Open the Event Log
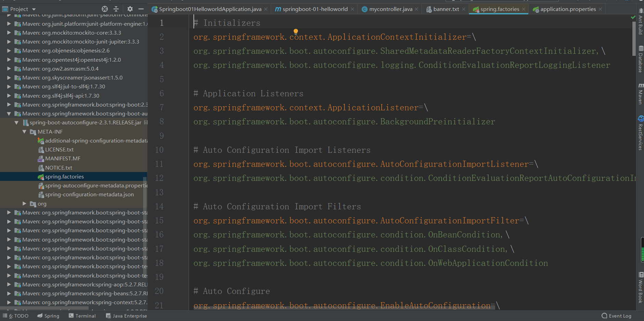Image resolution: width=644 pixels, height=321 pixels. (617, 316)
